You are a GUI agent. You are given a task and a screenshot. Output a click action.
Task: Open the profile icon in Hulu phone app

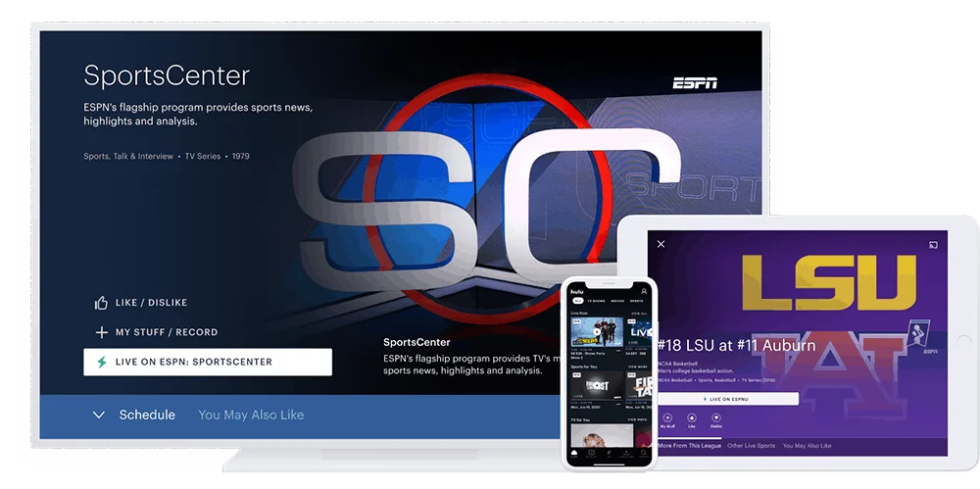pos(644,291)
